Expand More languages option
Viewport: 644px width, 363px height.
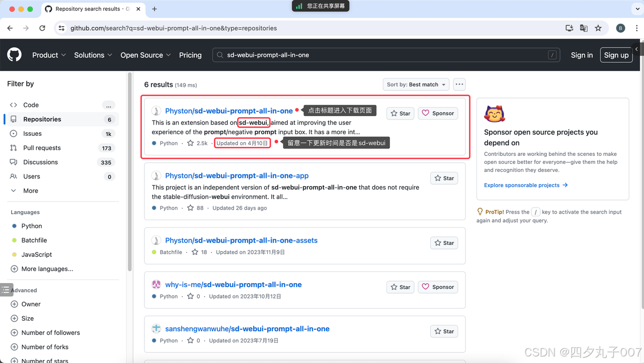42,269
